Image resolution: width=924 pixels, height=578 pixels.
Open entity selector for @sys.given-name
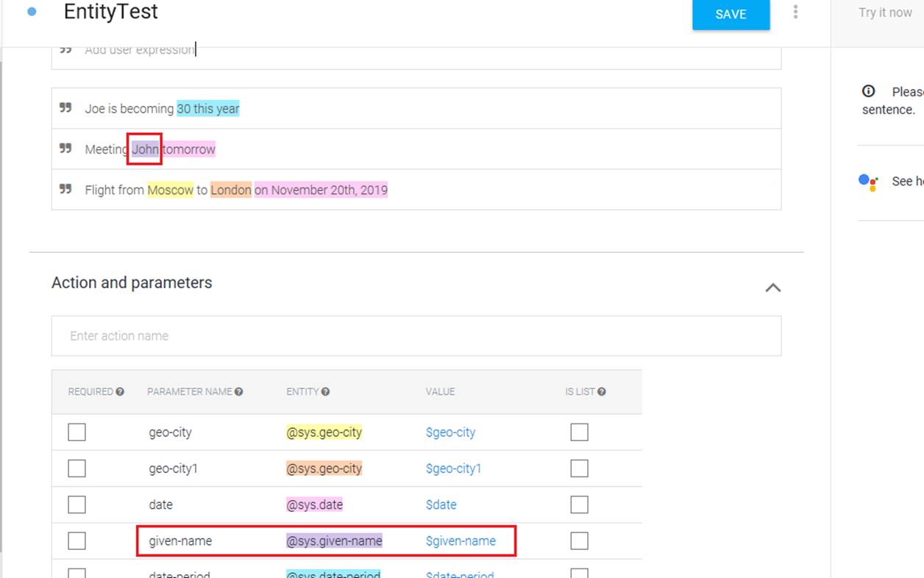334,541
